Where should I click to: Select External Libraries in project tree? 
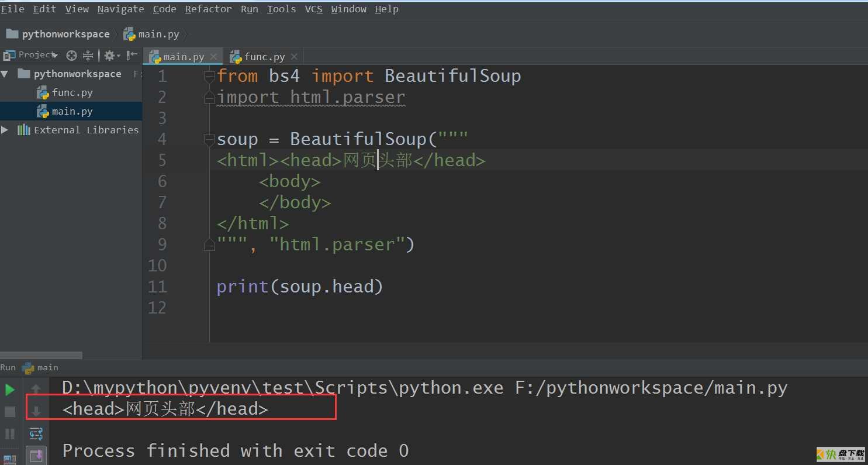tap(79, 130)
